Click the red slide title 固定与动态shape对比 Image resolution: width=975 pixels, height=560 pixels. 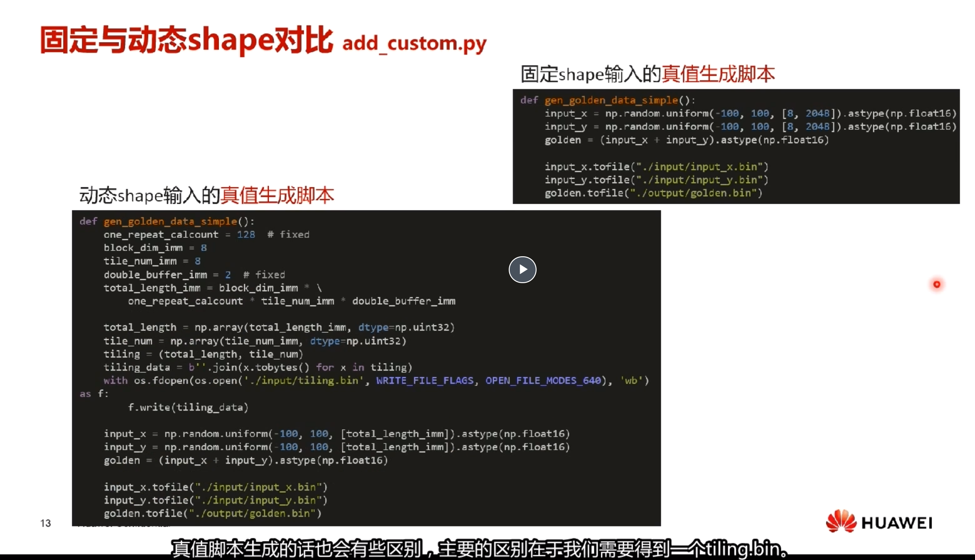pos(186,40)
